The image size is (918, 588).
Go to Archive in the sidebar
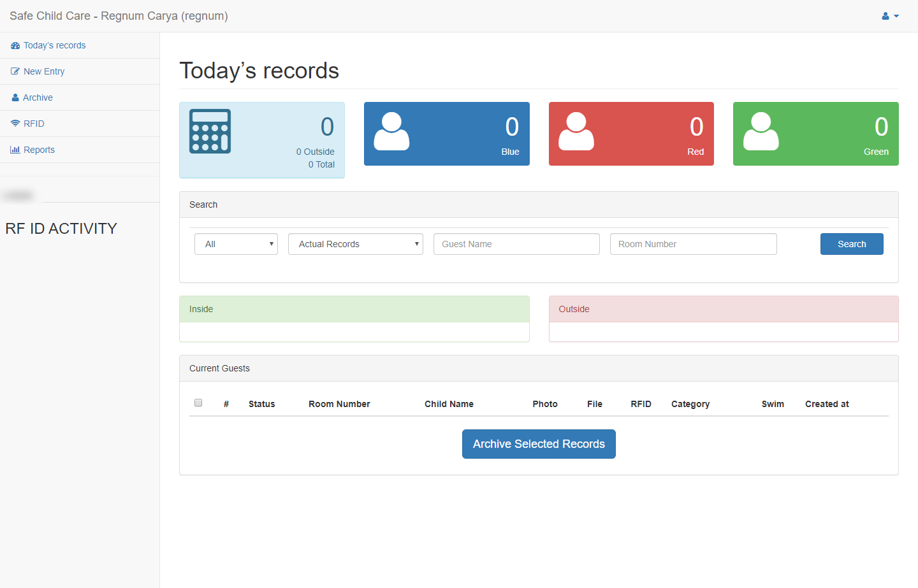(38, 97)
